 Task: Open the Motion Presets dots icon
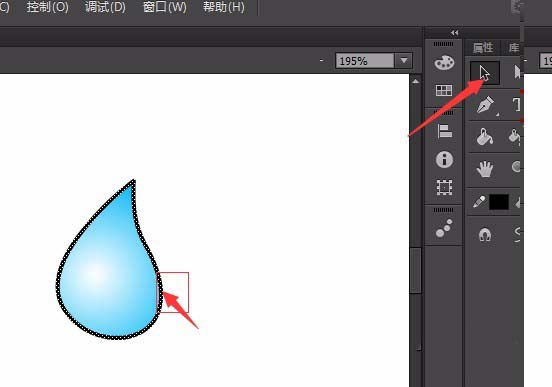click(444, 228)
